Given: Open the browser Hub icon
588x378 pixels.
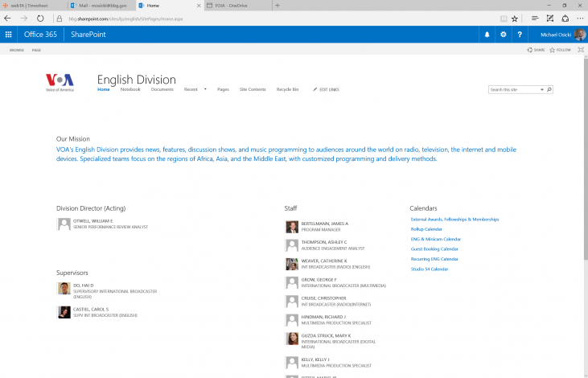Looking at the screenshot, I should 535,18.
